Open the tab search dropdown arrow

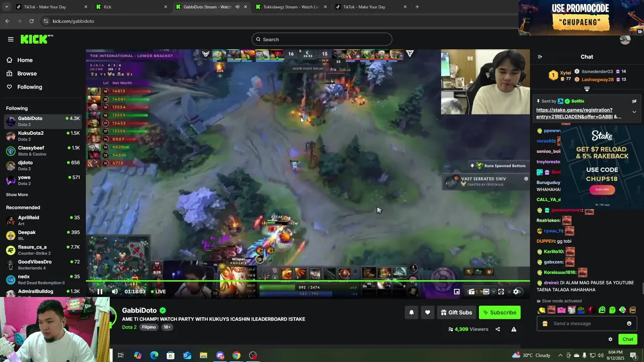[x=6, y=7]
